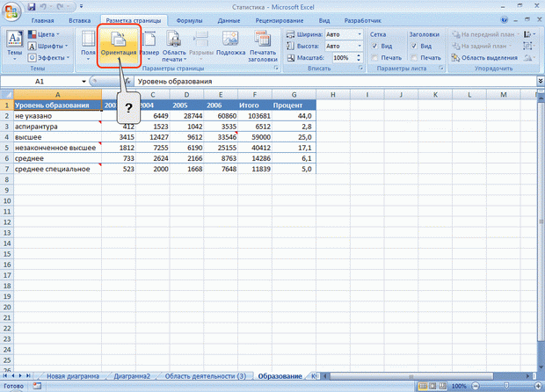
Task: Click the macro record icon in status bar
Action: [x=37, y=385]
